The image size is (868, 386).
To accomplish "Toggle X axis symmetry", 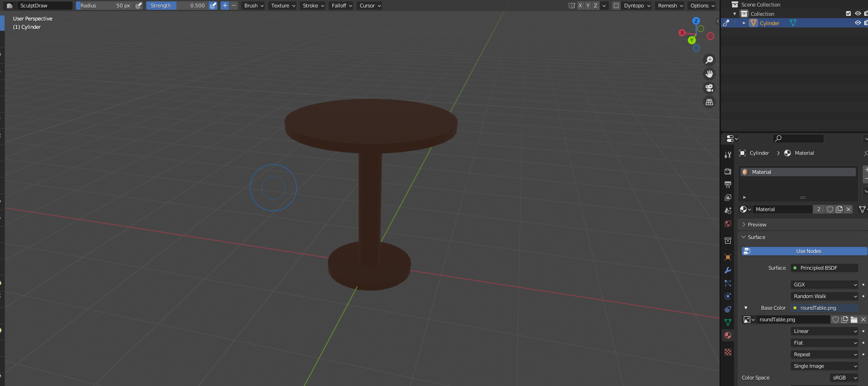I will point(580,6).
